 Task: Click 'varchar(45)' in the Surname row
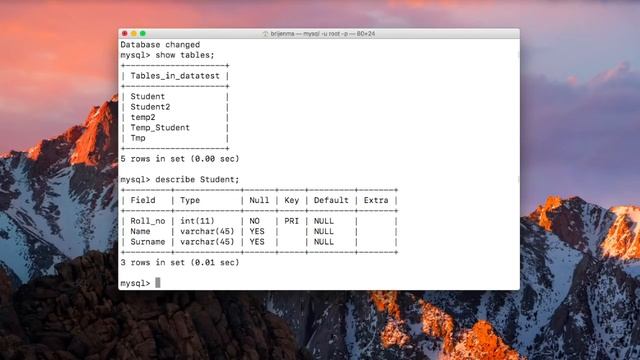[207, 242]
